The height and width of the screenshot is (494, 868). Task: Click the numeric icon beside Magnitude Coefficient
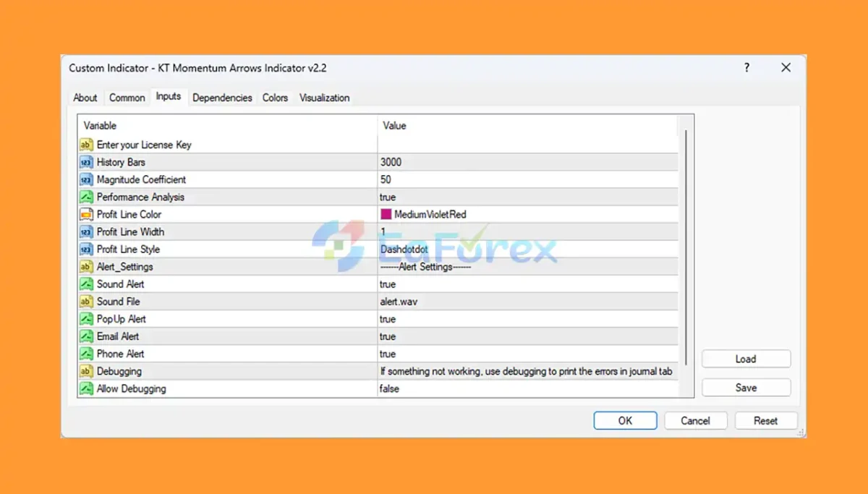pos(86,179)
